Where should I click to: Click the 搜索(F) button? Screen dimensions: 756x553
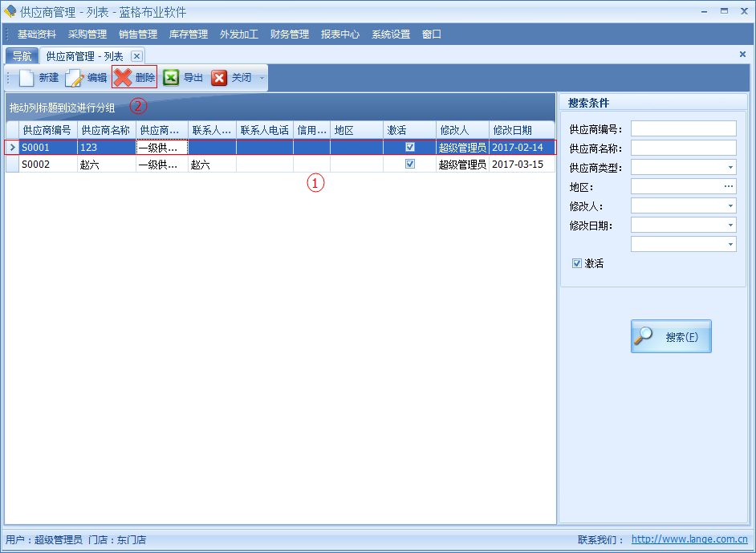671,336
